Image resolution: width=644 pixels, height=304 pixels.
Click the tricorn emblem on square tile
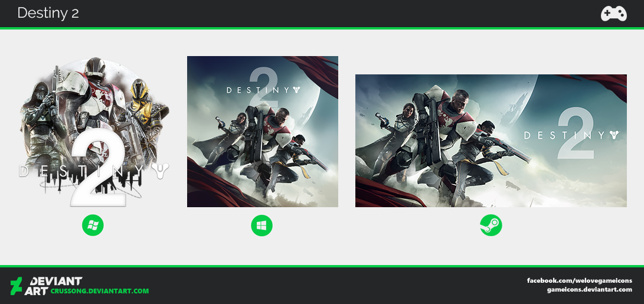point(296,90)
